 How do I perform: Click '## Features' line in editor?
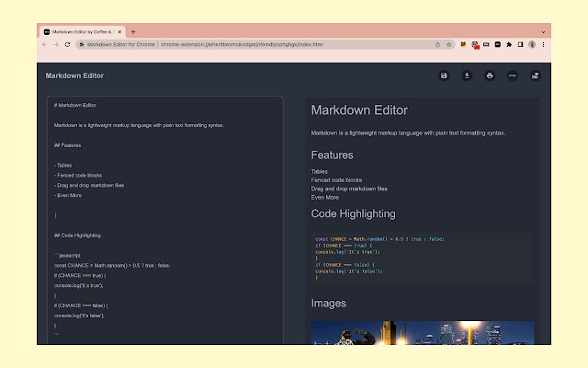(x=67, y=145)
